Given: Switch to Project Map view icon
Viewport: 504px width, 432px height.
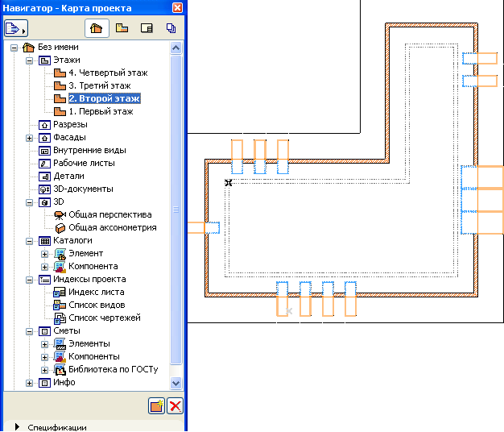Looking at the screenshot, I should pos(96,28).
